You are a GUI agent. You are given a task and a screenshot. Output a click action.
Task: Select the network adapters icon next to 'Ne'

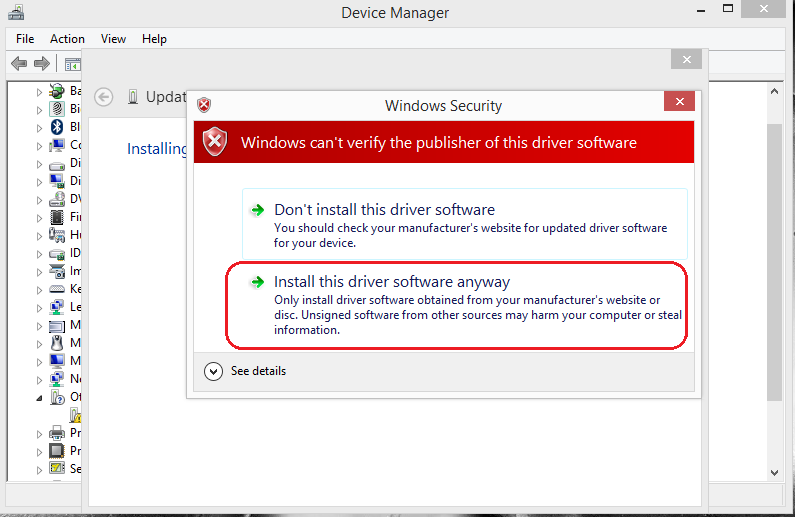coord(57,379)
